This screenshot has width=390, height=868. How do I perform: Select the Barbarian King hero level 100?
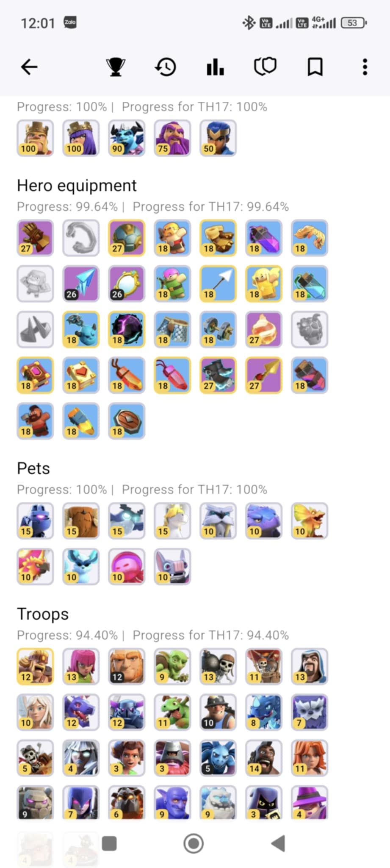click(35, 138)
